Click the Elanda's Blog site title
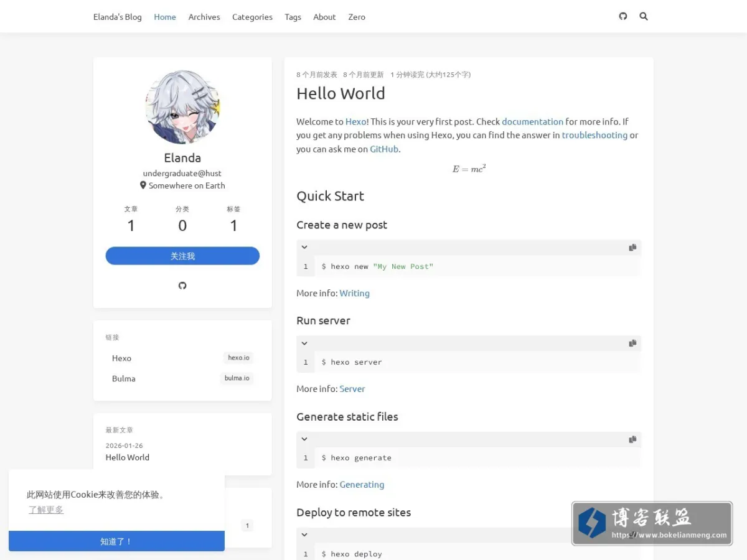 point(118,17)
